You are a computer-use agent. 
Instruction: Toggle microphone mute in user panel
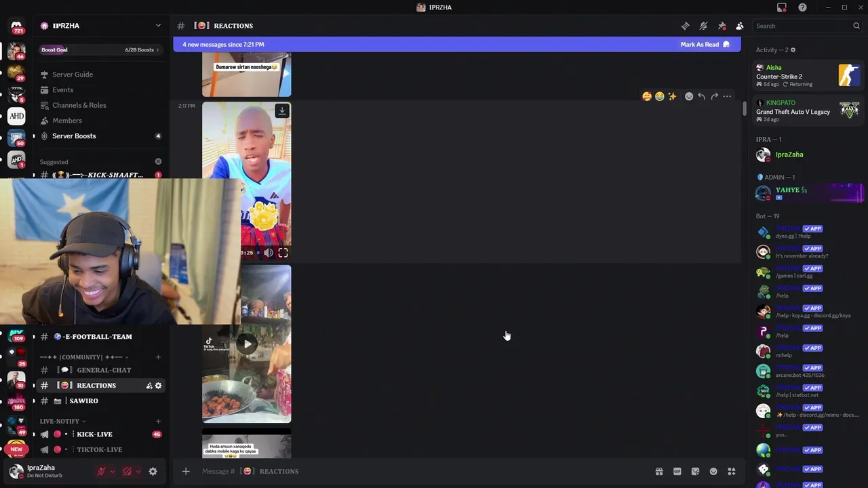click(x=102, y=472)
